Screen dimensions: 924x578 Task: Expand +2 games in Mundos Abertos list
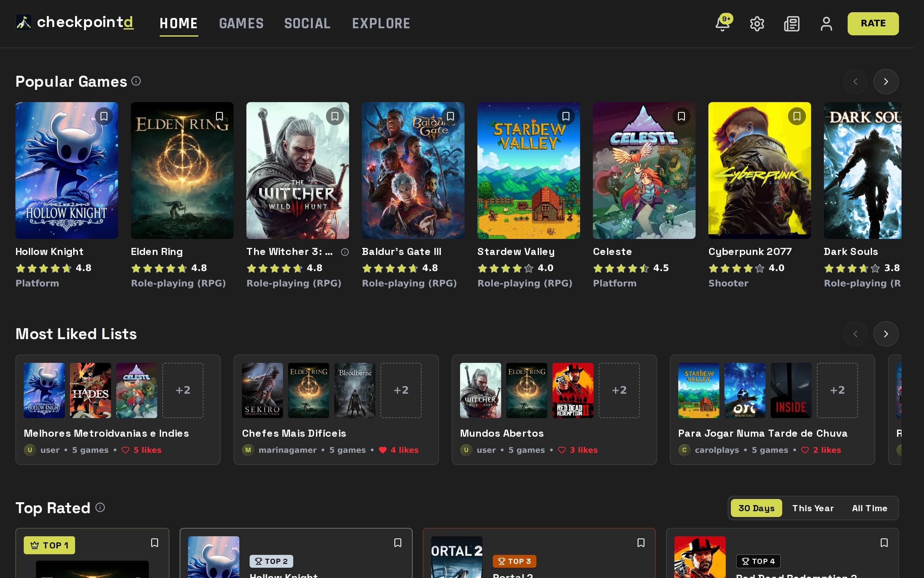(x=619, y=390)
